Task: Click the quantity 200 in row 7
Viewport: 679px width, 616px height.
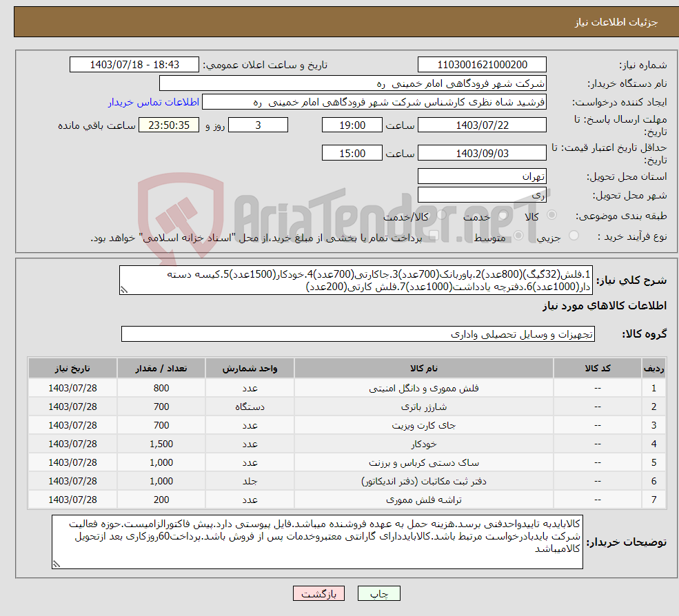Action: point(161,500)
